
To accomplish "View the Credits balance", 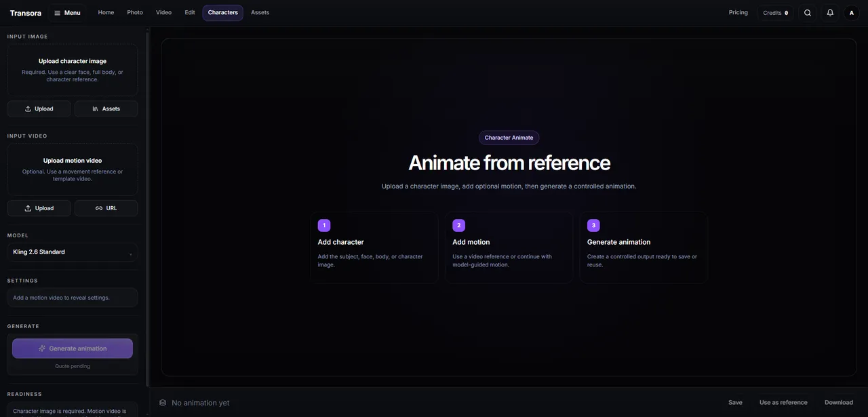I will [775, 13].
